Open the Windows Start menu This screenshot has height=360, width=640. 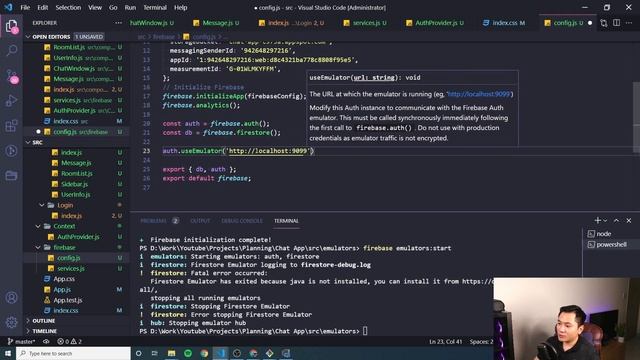[8, 353]
